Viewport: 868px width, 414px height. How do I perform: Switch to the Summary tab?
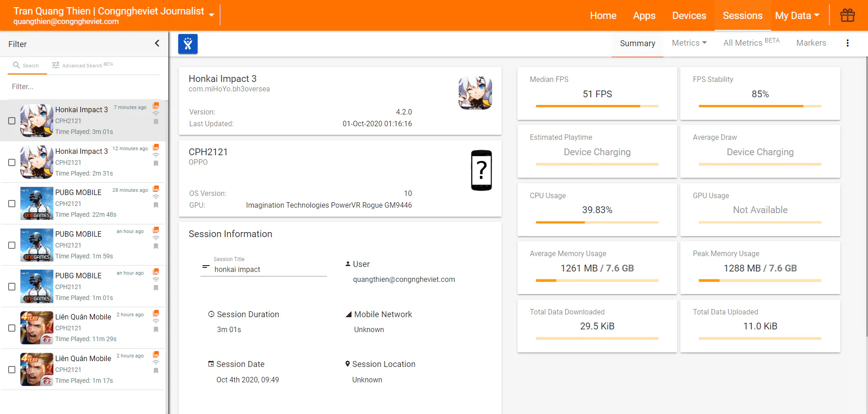coord(637,43)
